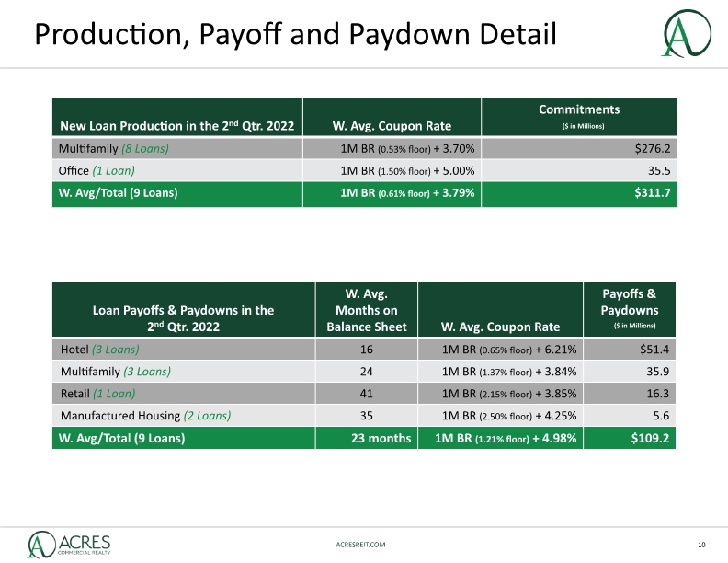This screenshot has width=728, height=563.
Task: Select the Manufactured Housing (2 Loans) row
Action: click(363, 416)
